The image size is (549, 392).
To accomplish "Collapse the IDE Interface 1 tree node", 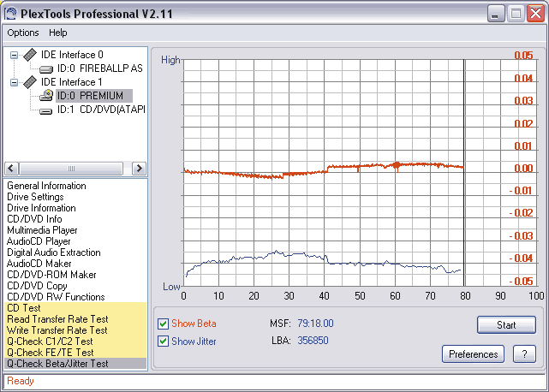I will tap(14, 83).
